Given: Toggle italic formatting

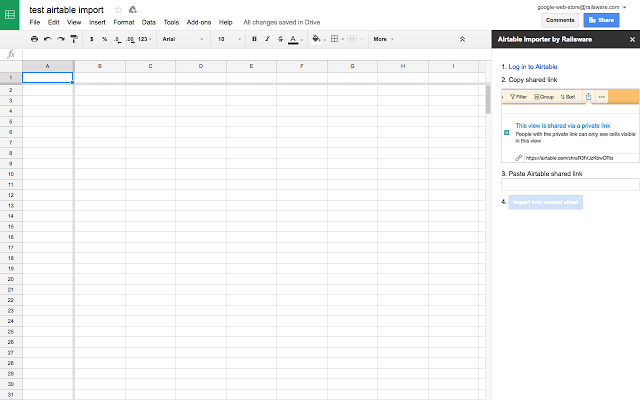Looking at the screenshot, I should point(267,39).
